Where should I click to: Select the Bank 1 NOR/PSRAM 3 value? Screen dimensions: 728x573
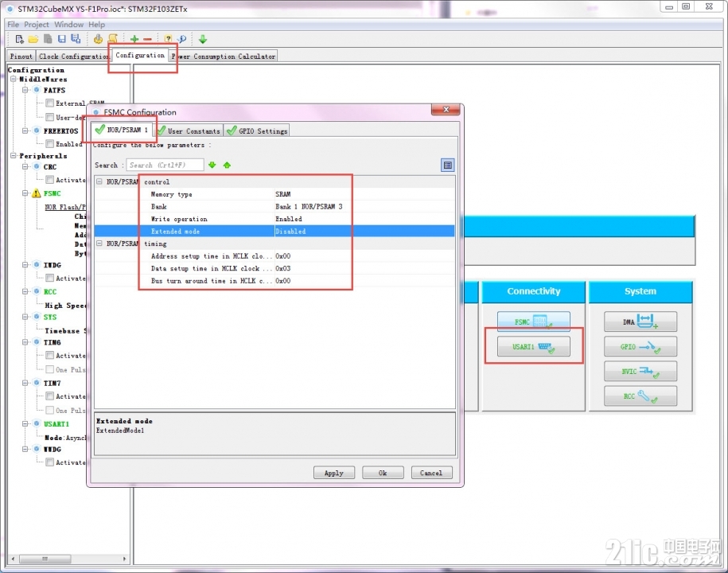[309, 207]
